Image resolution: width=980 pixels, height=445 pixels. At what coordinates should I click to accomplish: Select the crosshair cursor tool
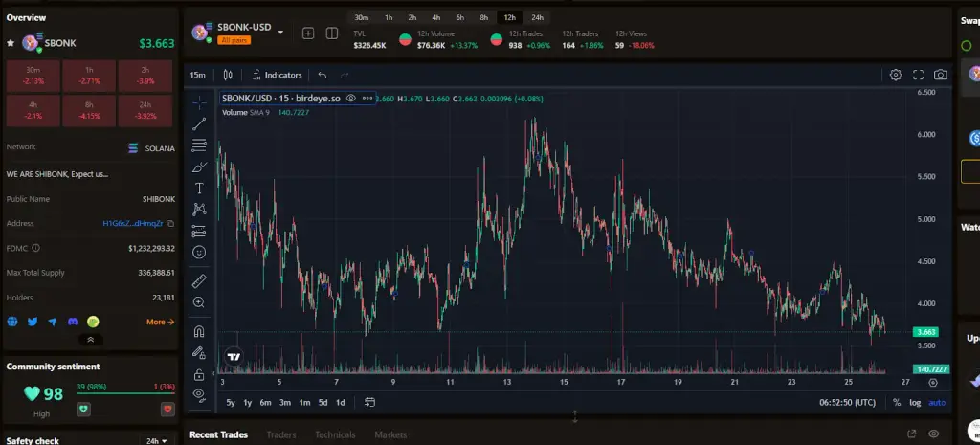coord(199,102)
